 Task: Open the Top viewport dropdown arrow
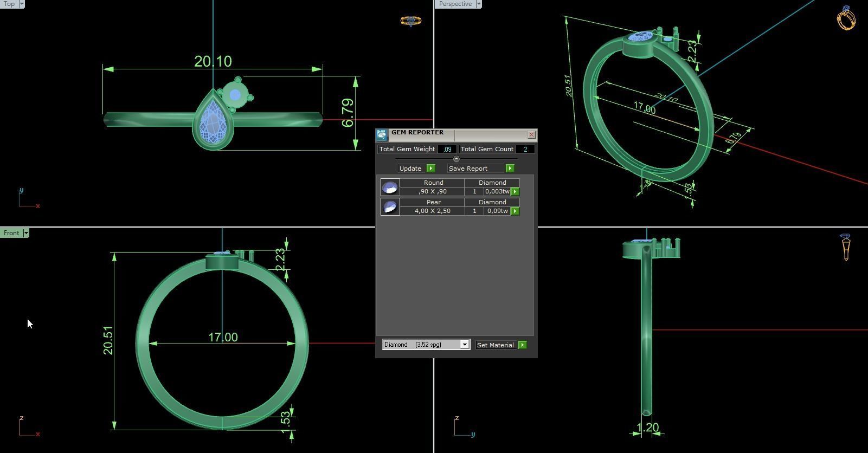point(21,4)
